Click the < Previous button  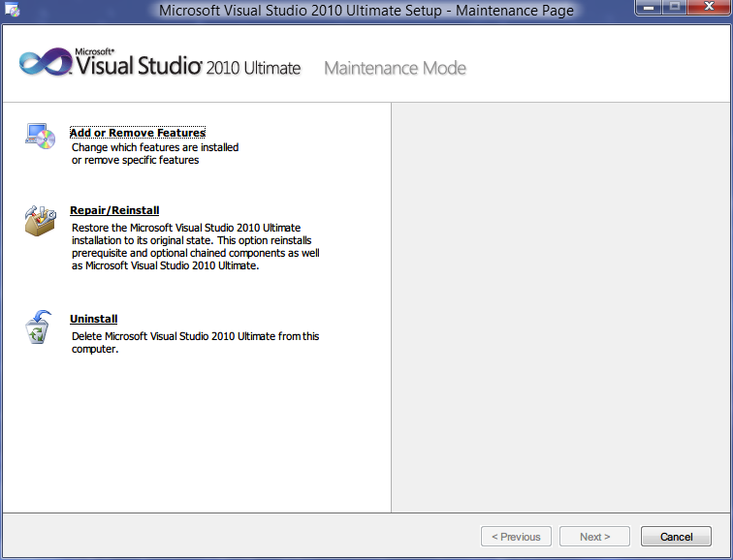[516, 537]
